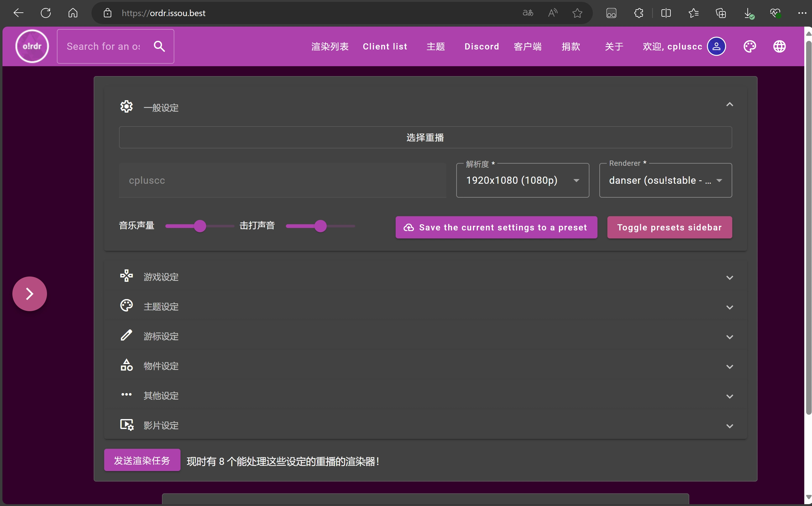
Task: Click the 物件设定 shapes icon
Action: (x=126, y=365)
